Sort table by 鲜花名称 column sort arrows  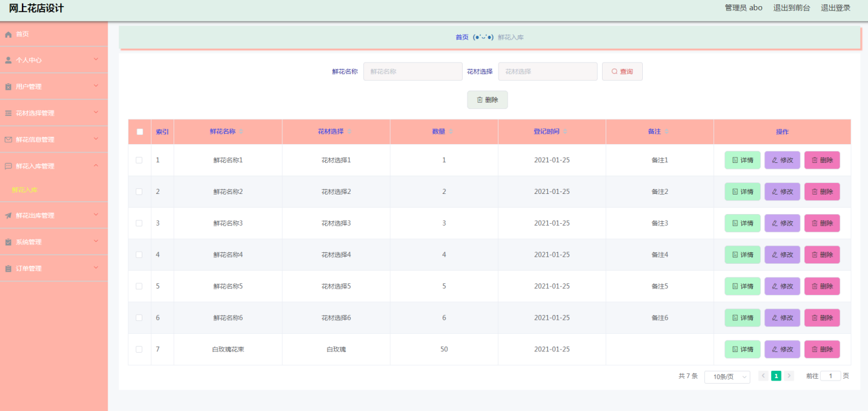[241, 131]
